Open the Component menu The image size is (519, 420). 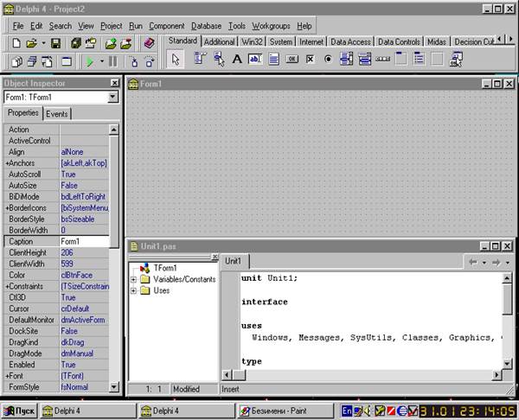click(x=167, y=26)
